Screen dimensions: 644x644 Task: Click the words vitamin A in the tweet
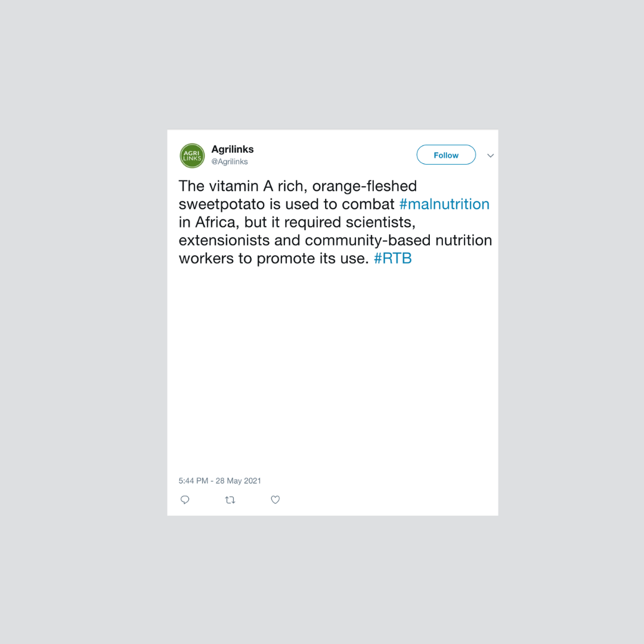tap(241, 186)
